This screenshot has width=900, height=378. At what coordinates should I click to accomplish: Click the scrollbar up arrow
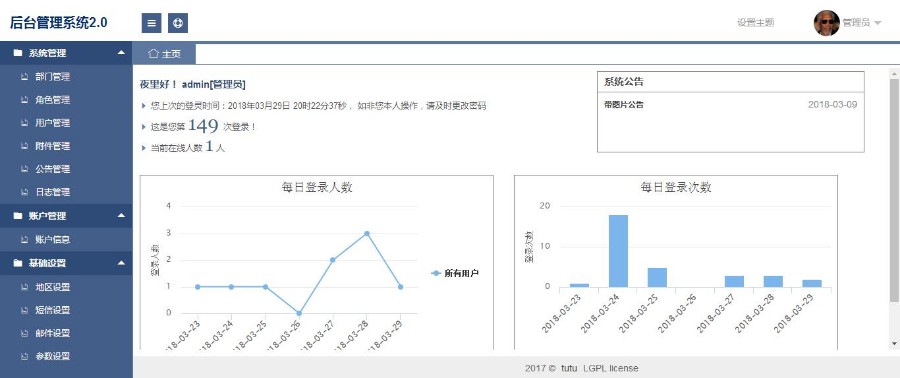(894, 73)
